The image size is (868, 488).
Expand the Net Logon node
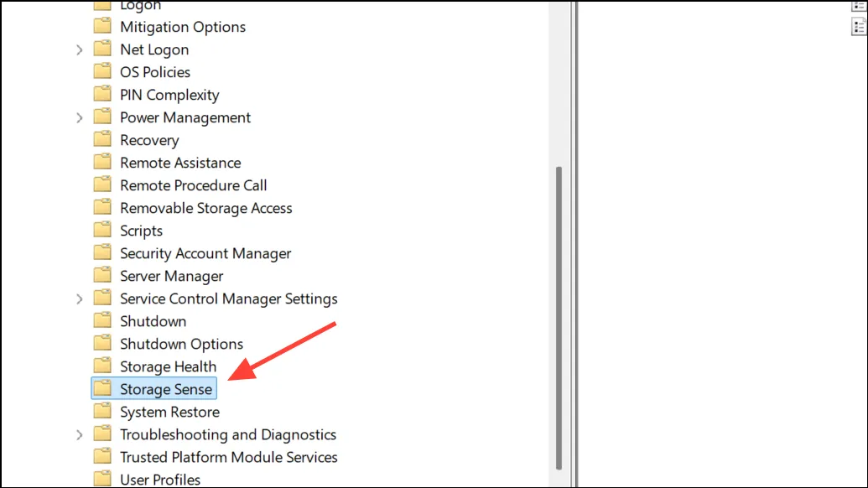coord(79,49)
